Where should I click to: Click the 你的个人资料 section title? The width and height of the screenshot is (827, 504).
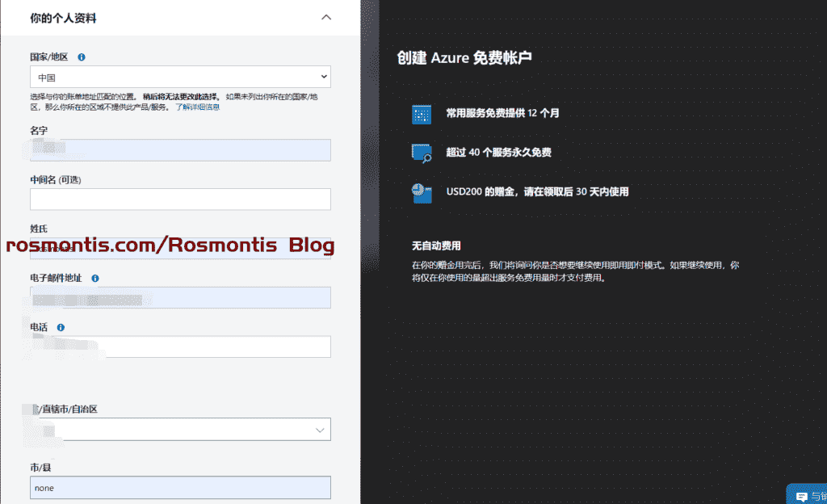63,18
